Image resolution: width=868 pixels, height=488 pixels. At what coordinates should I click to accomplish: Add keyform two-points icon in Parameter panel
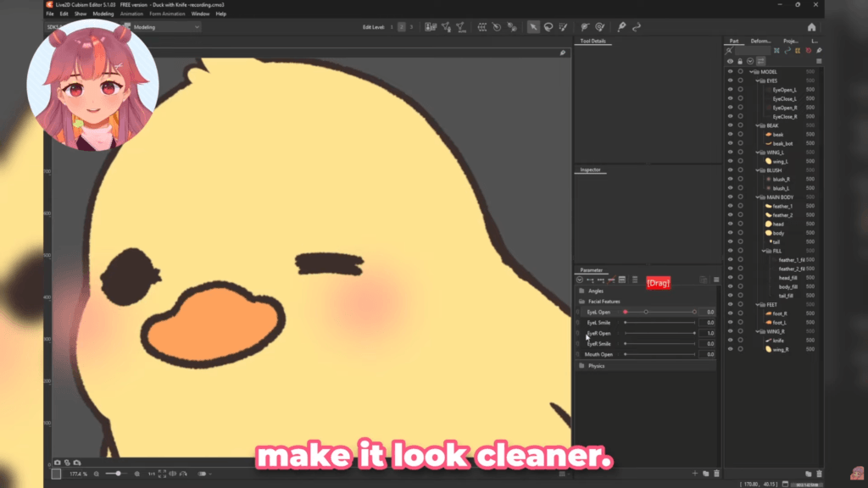click(x=590, y=280)
